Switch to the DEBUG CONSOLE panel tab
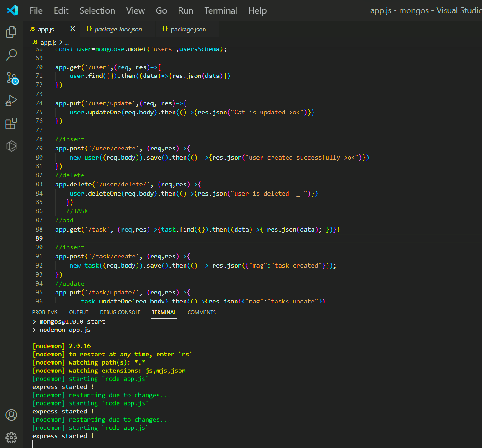This screenshot has width=482, height=448. (x=120, y=312)
